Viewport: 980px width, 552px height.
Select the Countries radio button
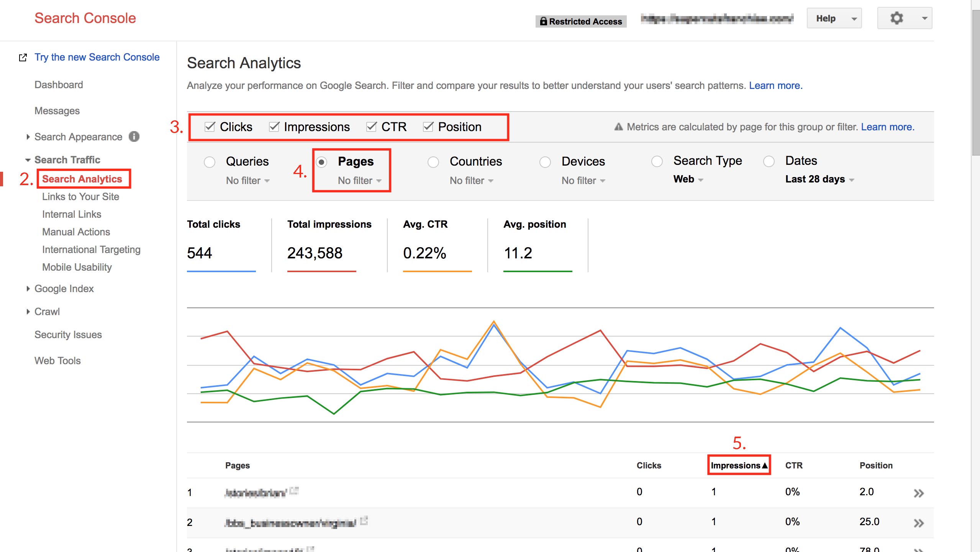[433, 162]
